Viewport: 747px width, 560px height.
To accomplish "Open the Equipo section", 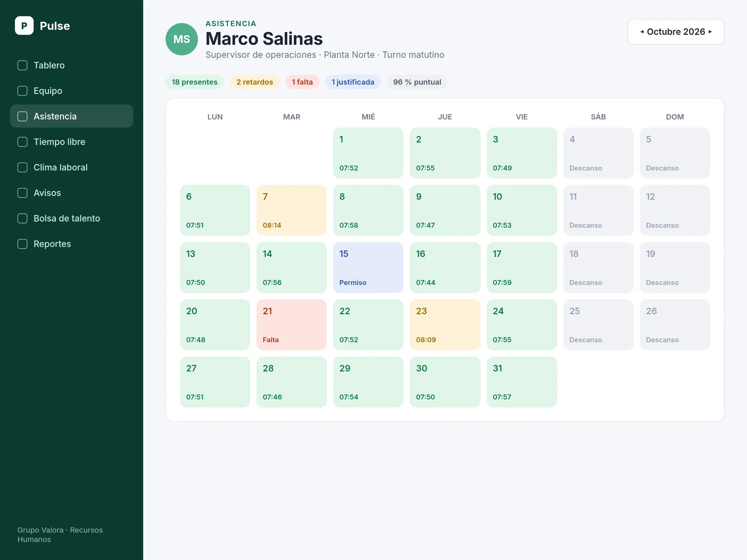I will click(71, 91).
